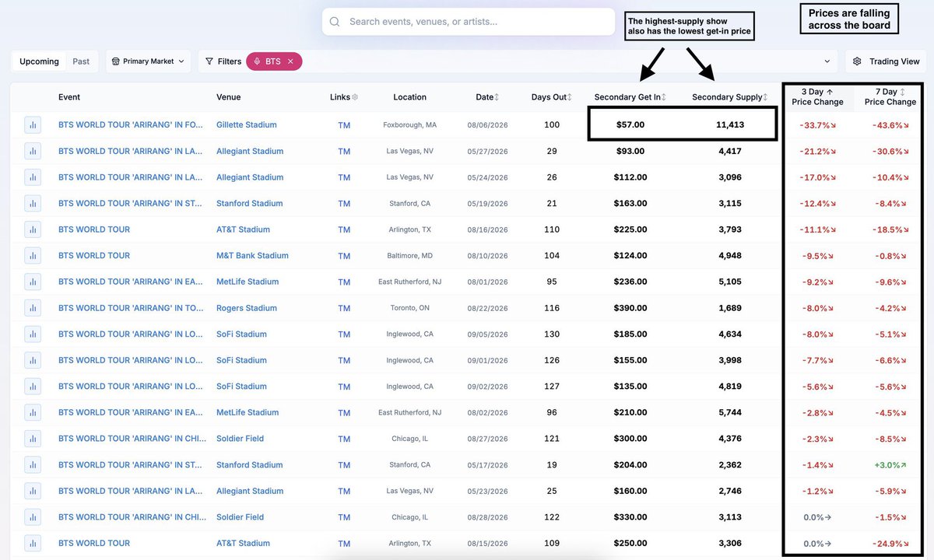Sort by Days Out column
Viewport: 934px width, 560px height.
552,97
